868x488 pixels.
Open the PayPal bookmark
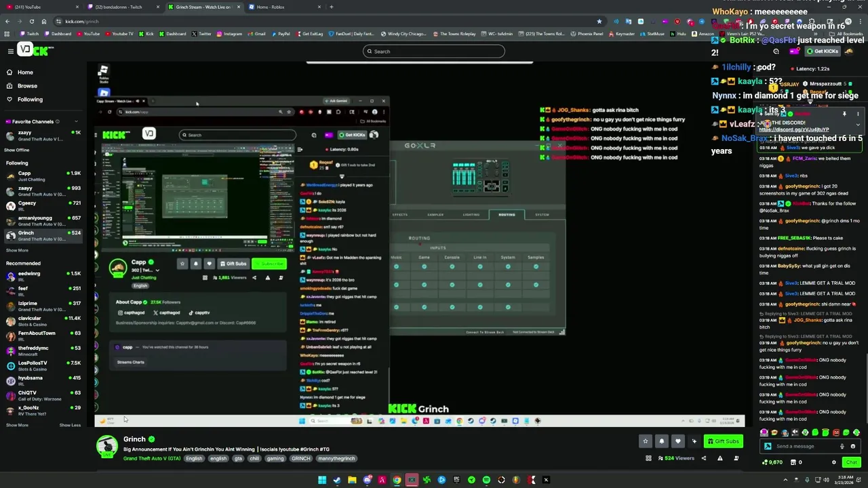coord(280,33)
